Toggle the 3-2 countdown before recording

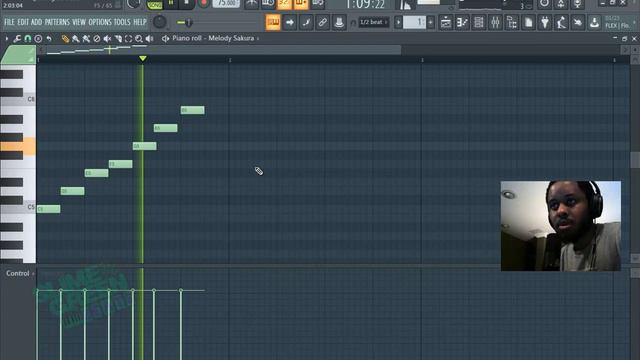click(x=284, y=4)
